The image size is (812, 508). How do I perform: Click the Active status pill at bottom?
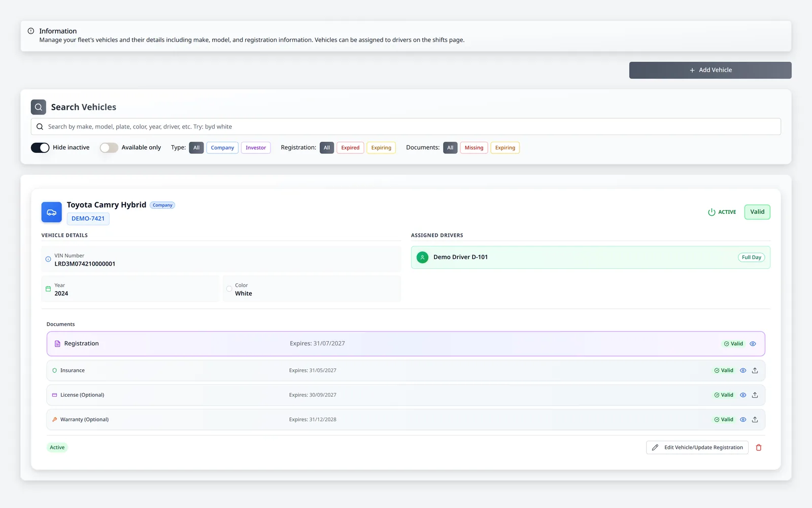point(57,448)
